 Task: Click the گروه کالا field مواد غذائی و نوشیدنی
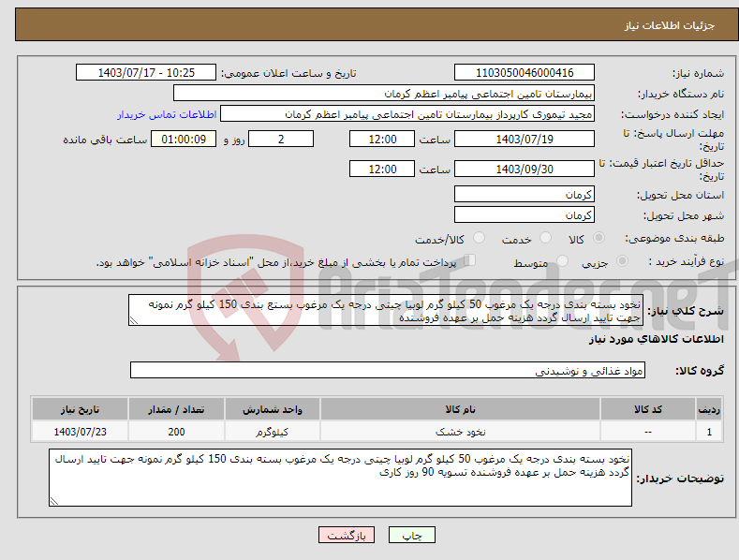point(388,370)
